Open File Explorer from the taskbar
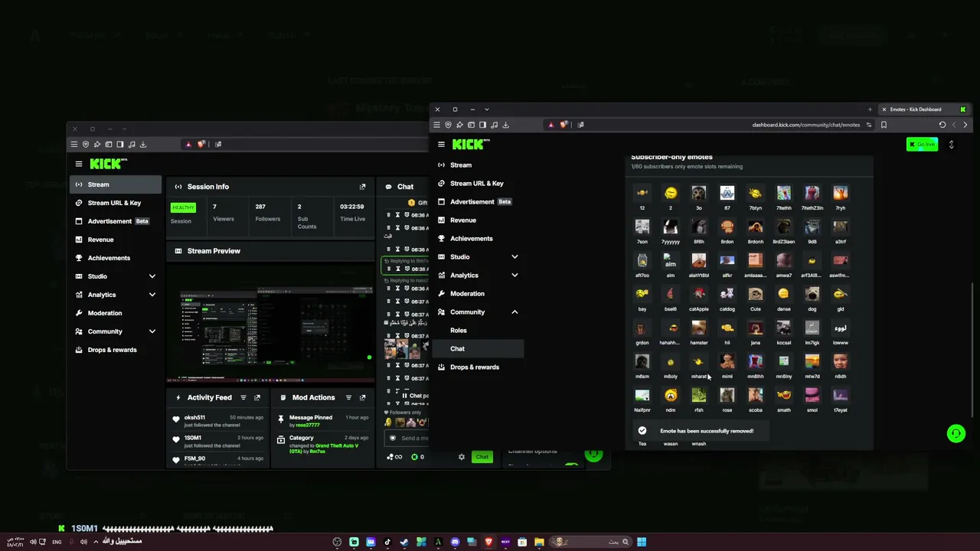This screenshot has width=980, height=551. (539, 542)
